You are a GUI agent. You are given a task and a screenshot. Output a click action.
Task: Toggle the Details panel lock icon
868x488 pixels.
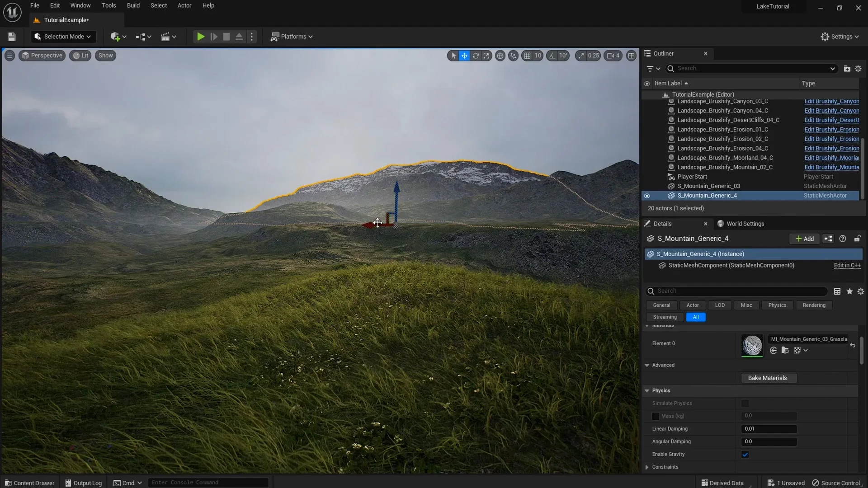tap(857, 239)
